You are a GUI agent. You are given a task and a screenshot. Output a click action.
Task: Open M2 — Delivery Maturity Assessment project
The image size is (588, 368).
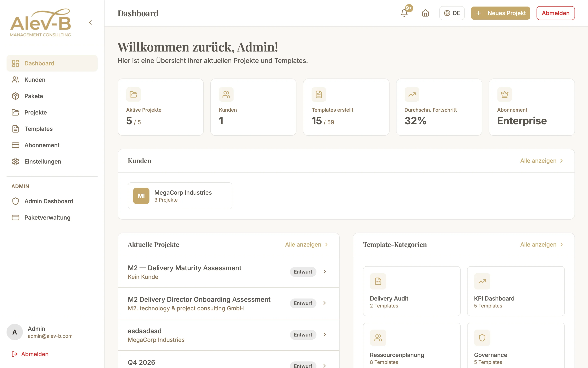click(228, 272)
